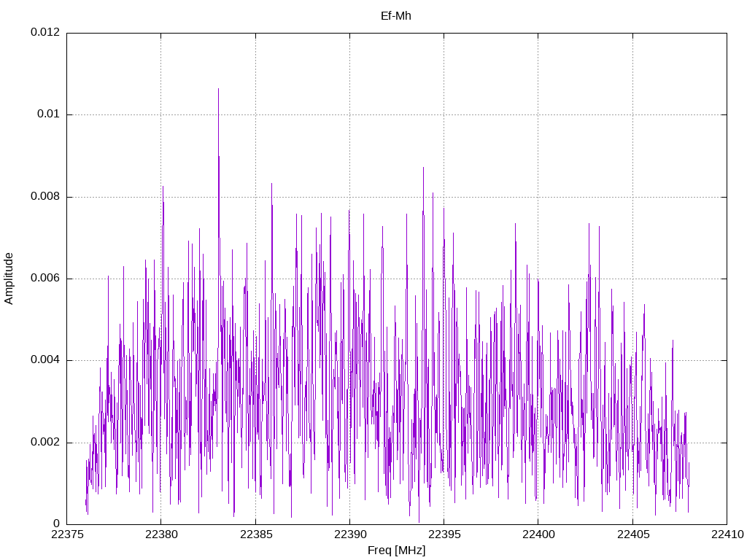Click the x-axis tick label 22395

pos(444,534)
